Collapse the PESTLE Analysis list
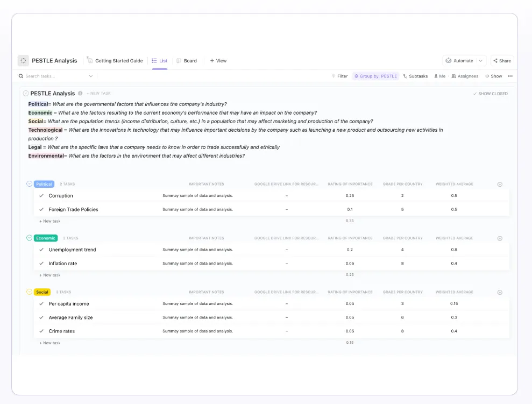Viewport: 532px width, 404px height. tap(26, 93)
